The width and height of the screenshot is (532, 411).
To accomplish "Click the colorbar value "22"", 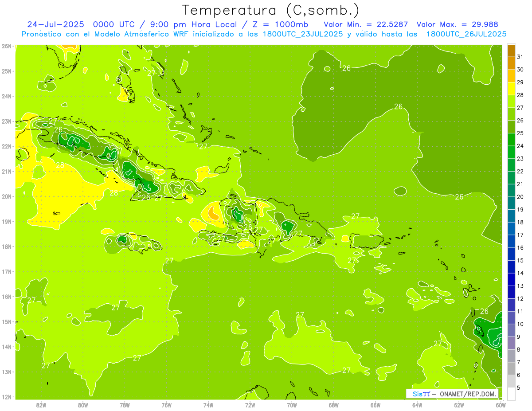I will pos(521,171).
